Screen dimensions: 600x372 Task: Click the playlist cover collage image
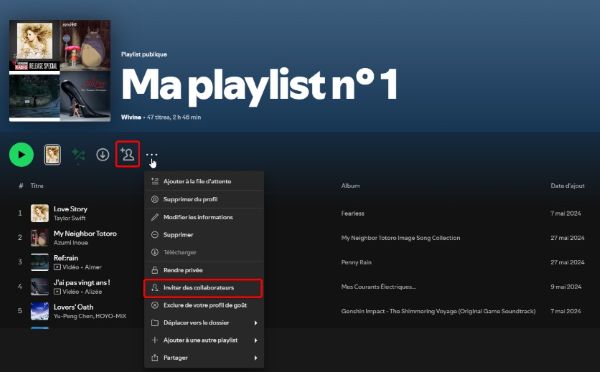tap(60, 71)
